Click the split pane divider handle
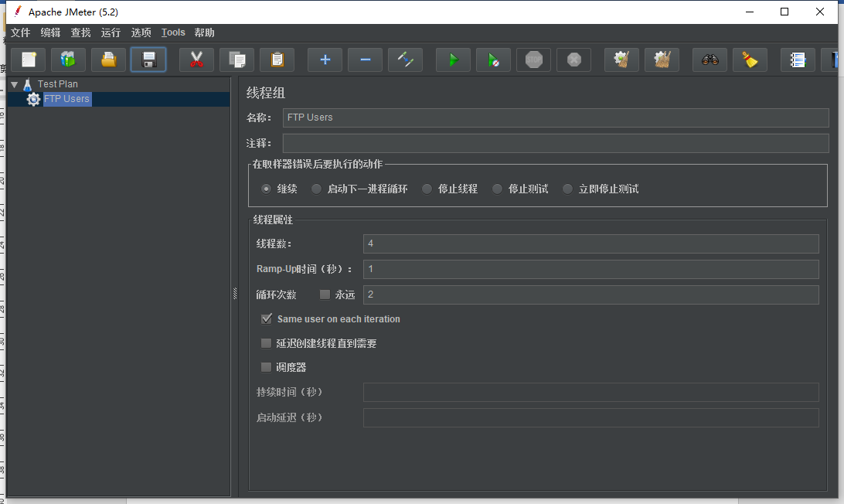The height and width of the screenshot is (504, 844). (235, 294)
